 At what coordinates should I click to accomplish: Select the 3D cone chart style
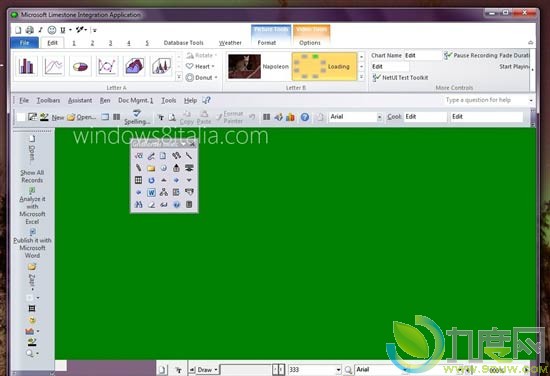click(x=161, y=66)
